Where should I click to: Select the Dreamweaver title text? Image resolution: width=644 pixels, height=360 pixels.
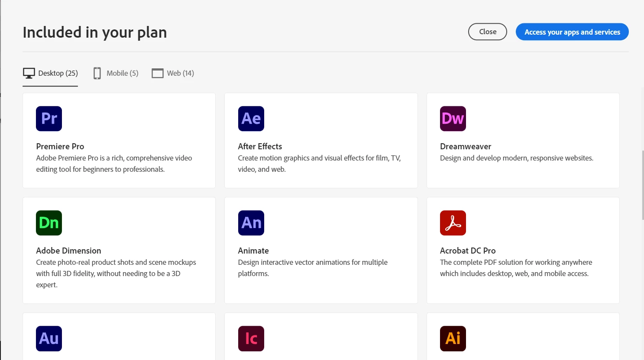466,146
